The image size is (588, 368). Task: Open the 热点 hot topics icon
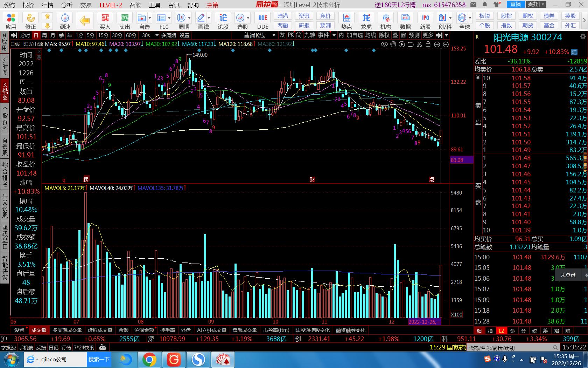346,21
